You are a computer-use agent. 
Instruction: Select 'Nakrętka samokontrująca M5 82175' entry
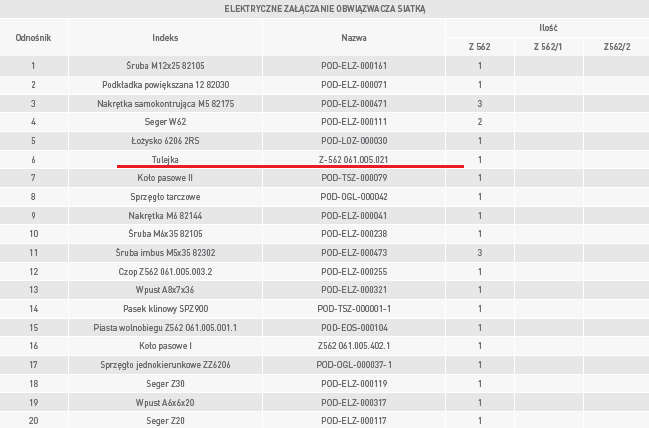165,103
